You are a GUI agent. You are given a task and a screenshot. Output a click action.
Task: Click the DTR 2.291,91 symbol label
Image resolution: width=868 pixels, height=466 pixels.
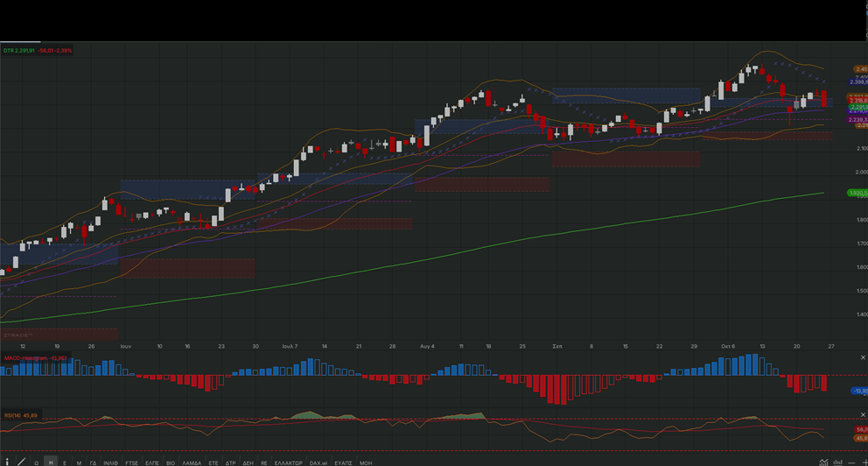(19, 51)
